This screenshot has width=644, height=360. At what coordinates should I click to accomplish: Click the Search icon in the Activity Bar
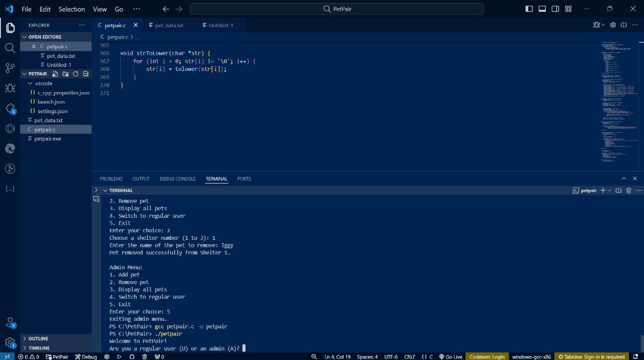[x=10, y=48]
